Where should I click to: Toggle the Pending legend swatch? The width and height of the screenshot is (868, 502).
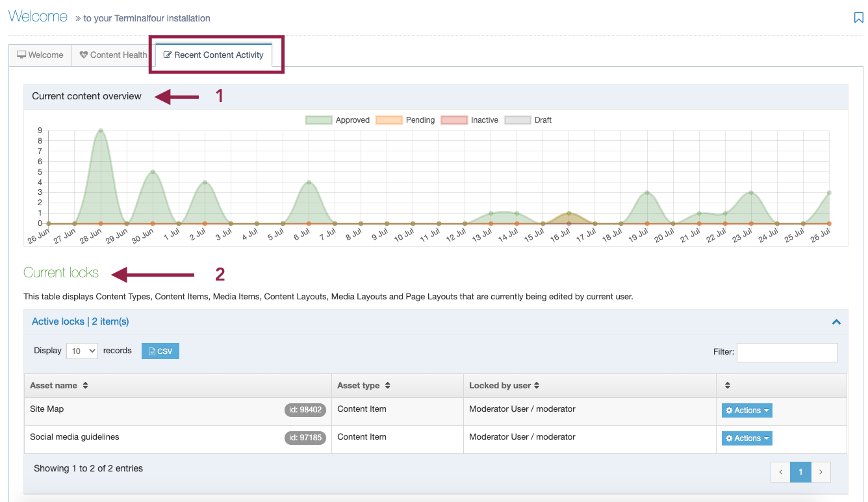[389, 120]
